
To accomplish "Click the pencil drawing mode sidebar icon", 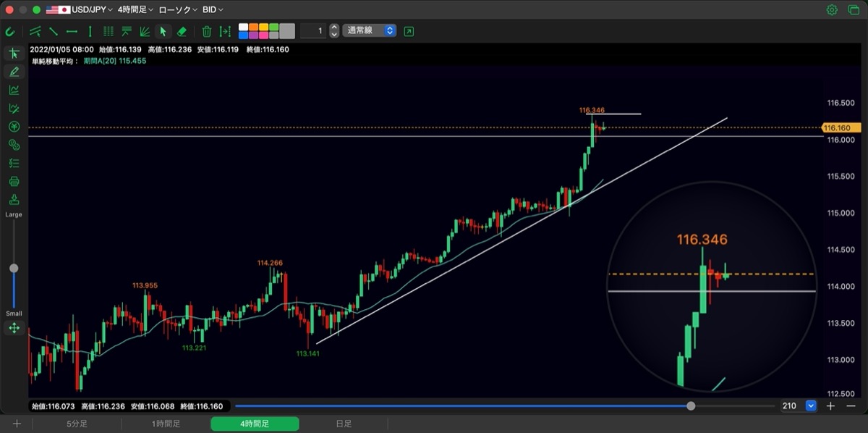I will point(14,72).
